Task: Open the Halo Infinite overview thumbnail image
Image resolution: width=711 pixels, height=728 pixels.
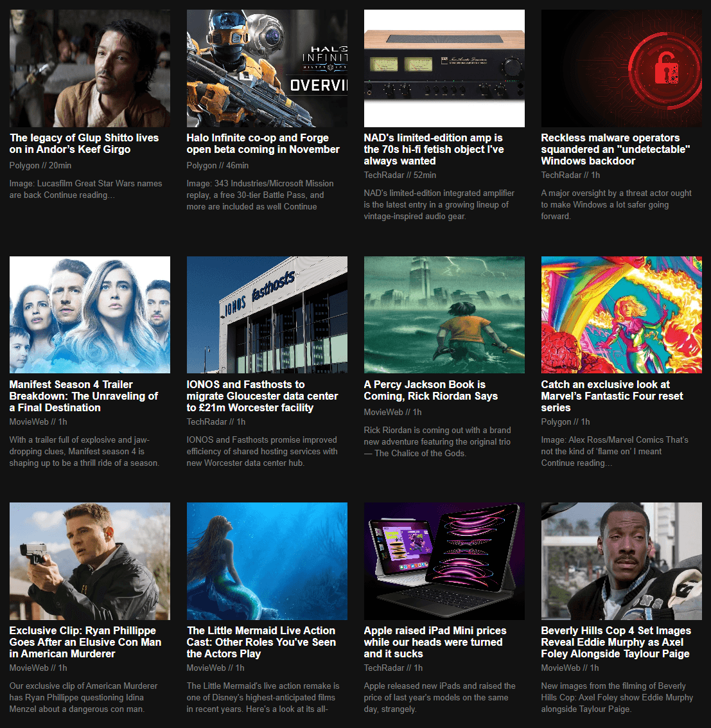Action: point(267,68)
